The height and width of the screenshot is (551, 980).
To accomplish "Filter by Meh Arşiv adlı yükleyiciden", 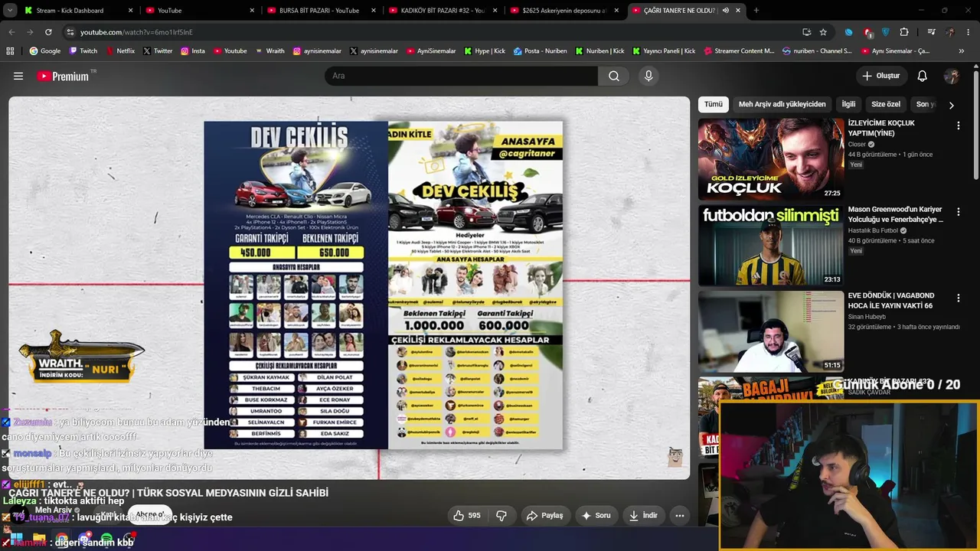I will pyautogui.click(x=782, y=104).
